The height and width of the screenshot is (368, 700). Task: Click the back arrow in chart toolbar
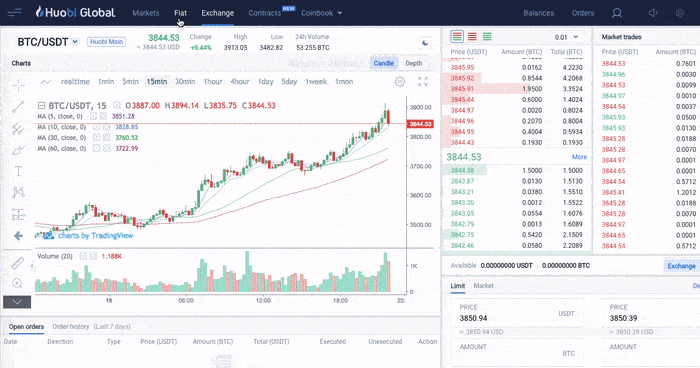coord(18,236)
